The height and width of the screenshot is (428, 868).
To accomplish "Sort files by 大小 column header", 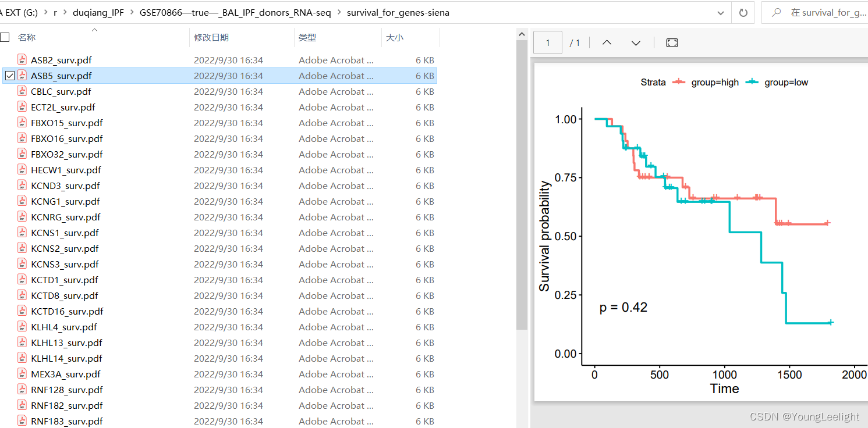I will 394,37.
